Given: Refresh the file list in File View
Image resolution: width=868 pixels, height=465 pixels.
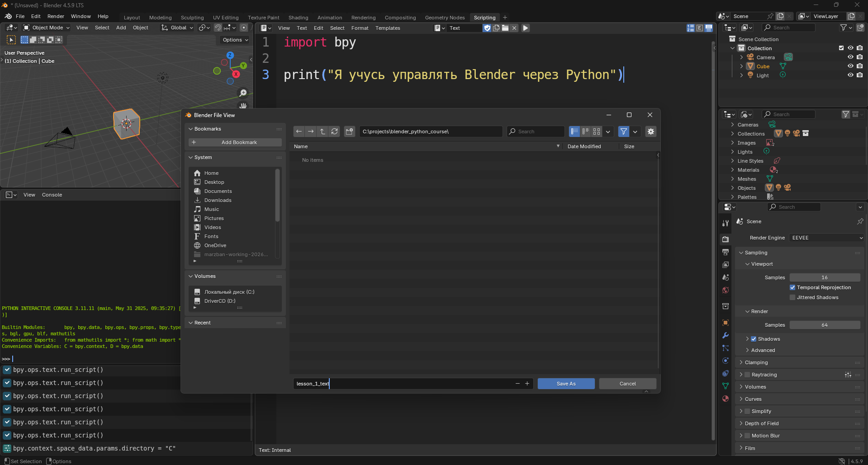Looking at the screenshot, I should click(x=334, y=132).
